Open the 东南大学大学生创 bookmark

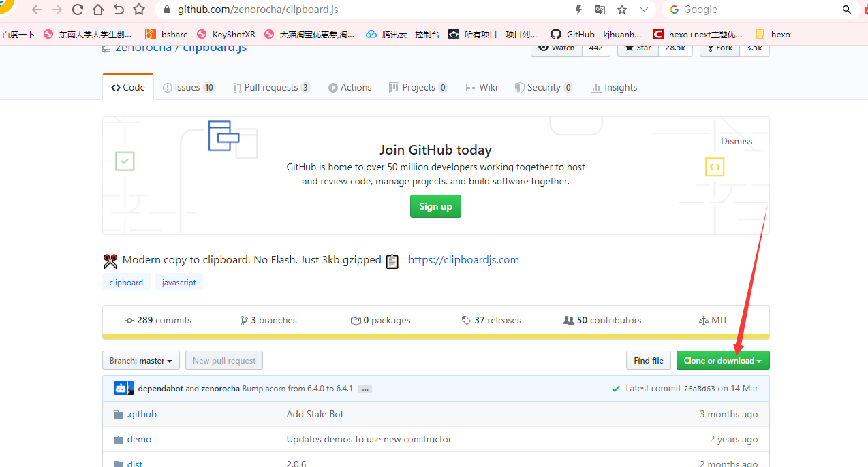click(88, 34)
